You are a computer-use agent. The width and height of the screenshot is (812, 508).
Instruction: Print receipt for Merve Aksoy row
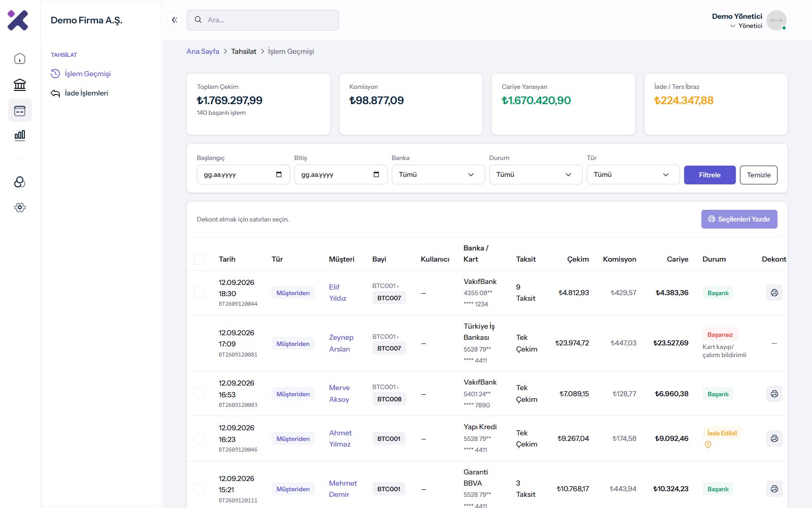pyautogui.click(x=774, y=394)
